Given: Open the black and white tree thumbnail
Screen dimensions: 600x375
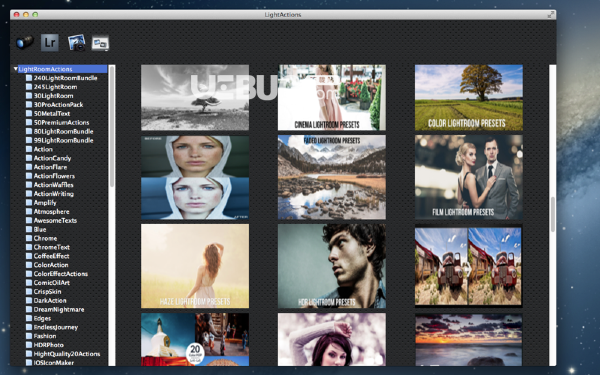Looking at the screenshot, I should point(195,98).
